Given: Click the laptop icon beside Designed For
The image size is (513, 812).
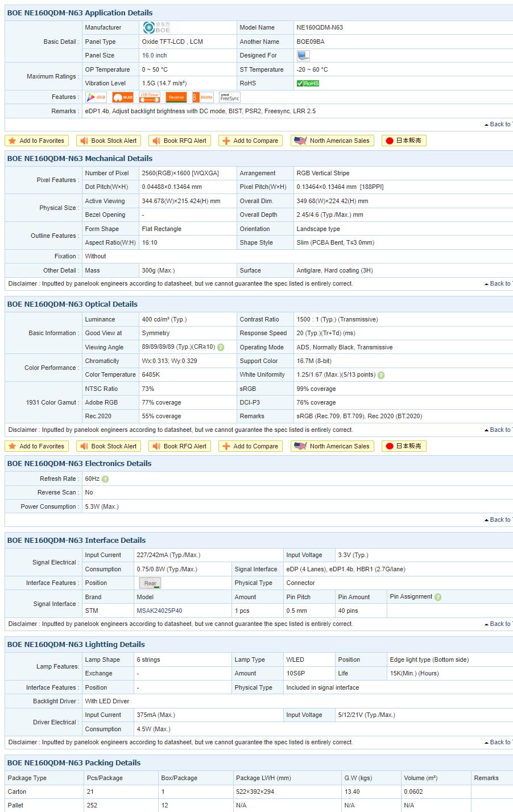Looking at the screenshot, I should click(303, 55).
